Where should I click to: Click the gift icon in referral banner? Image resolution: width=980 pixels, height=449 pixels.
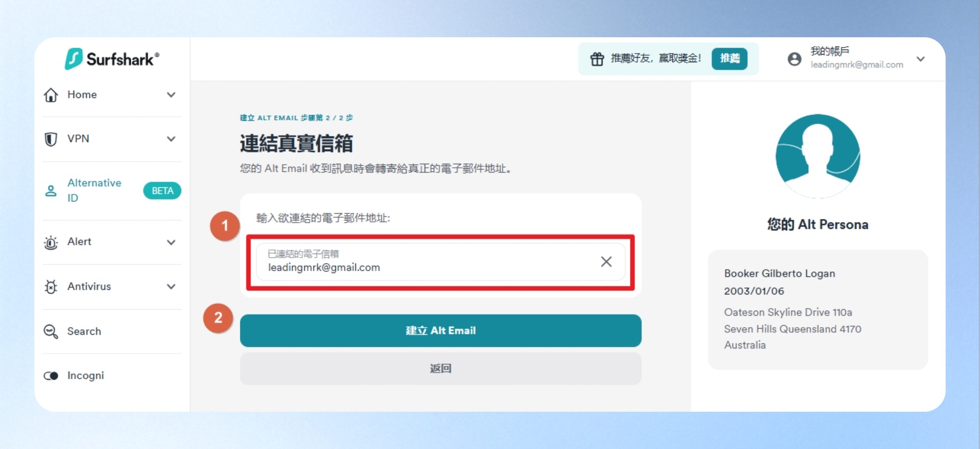coord(597,59)
